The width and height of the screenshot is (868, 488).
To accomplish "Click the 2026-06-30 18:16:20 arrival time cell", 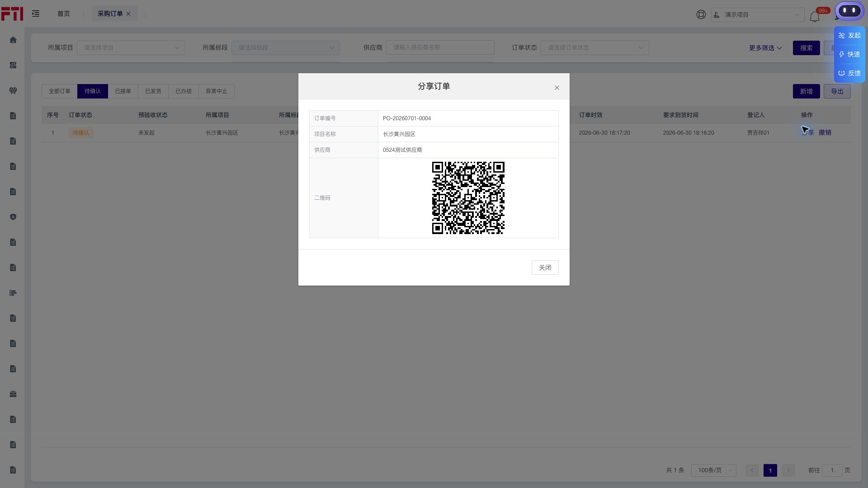I will [x=689, y=133].
